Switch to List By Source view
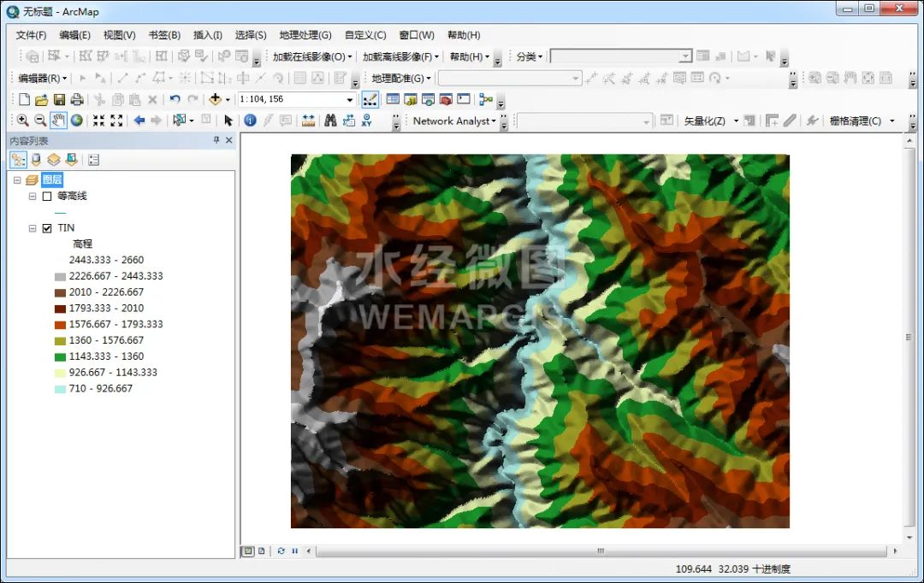Image resolution: width=924 pixels, height=583 pixels. (37, 160)
